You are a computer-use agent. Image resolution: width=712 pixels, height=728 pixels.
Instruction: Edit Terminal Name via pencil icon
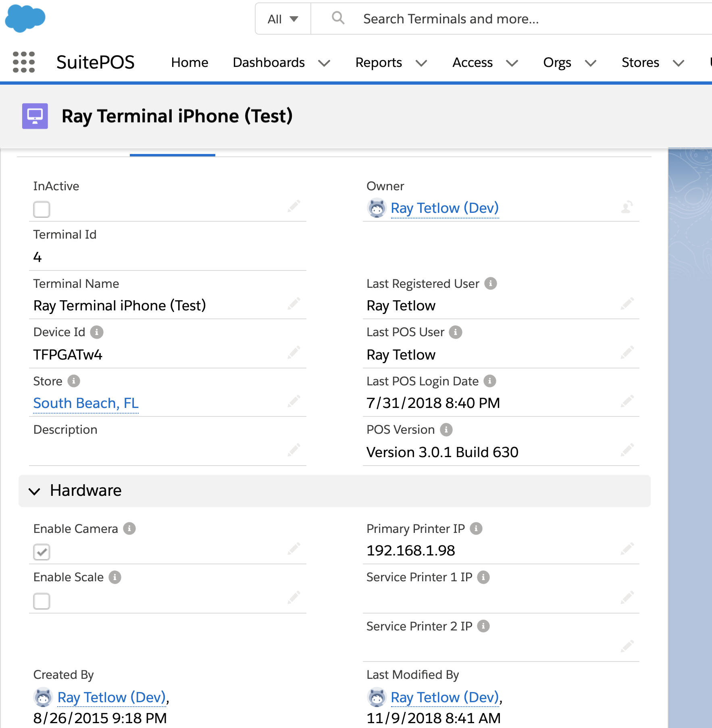(x=294, y=304)
